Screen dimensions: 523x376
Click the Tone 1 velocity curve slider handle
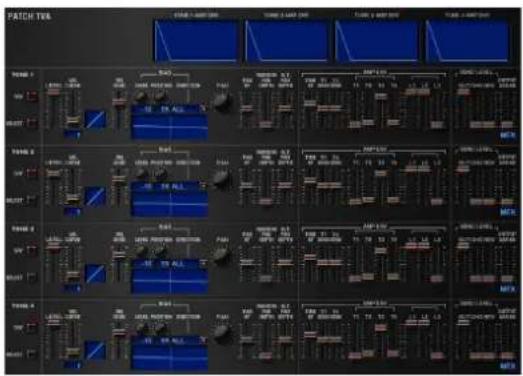tap(72, 121)
